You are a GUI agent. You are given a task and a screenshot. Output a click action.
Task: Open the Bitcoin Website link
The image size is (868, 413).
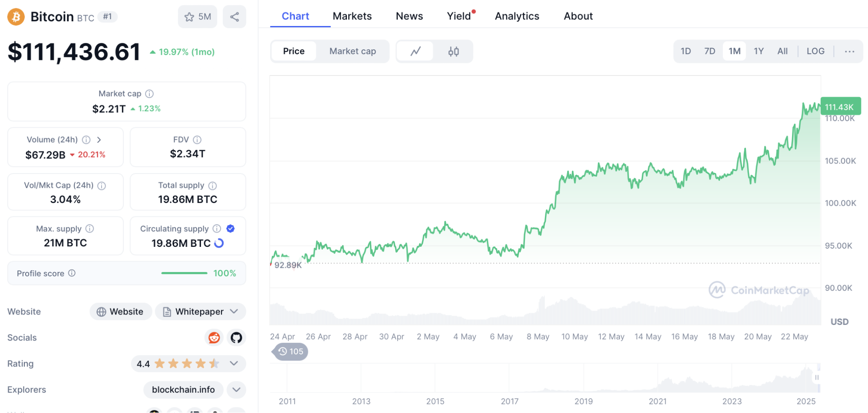120,311
